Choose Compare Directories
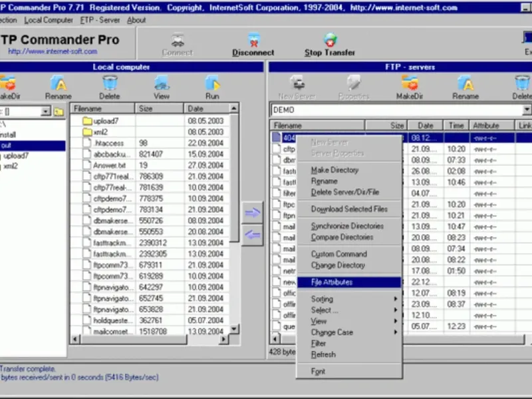 (349, 237)
